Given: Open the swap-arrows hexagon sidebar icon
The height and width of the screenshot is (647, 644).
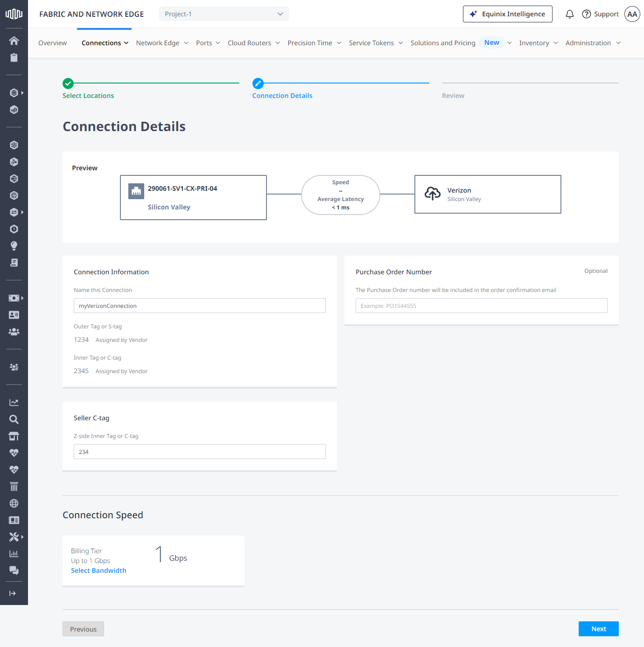Looking at the screenshot, I should coord(14,212).
